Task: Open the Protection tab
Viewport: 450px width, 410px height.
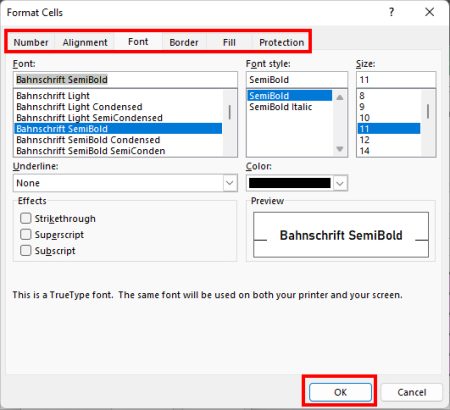Action: click(281, 42)
